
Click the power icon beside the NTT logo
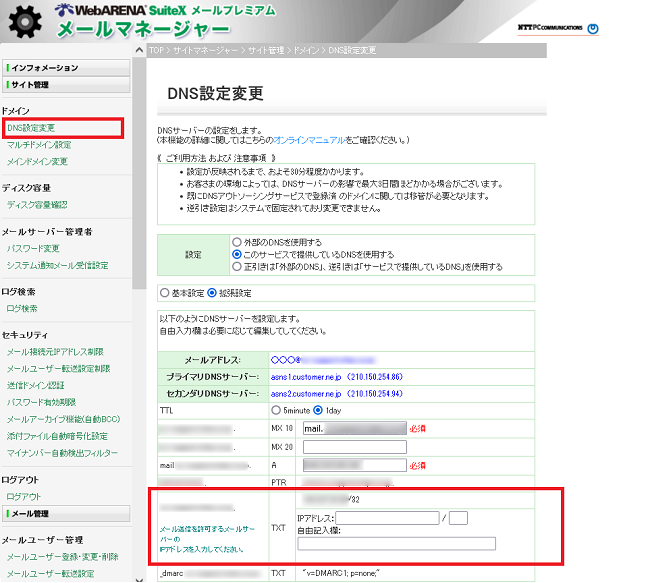coord(593,29)
